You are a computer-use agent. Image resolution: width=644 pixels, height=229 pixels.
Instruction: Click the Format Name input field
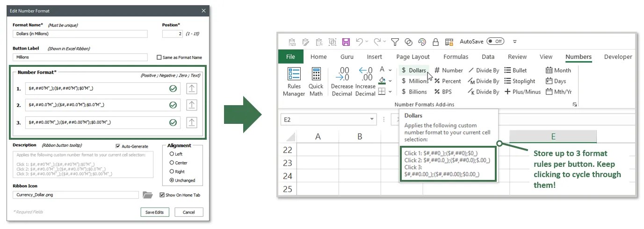point(80,34)
